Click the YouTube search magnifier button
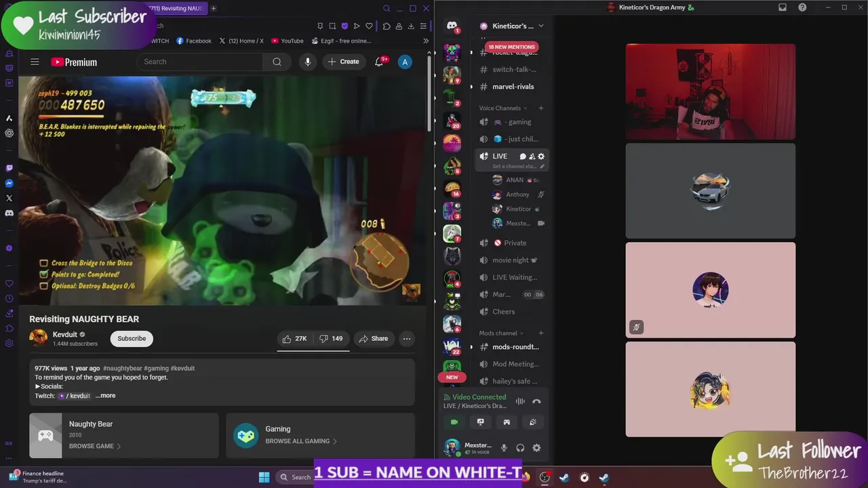The width and height of the screenshot is (868, 488). [x=277, y=62]
